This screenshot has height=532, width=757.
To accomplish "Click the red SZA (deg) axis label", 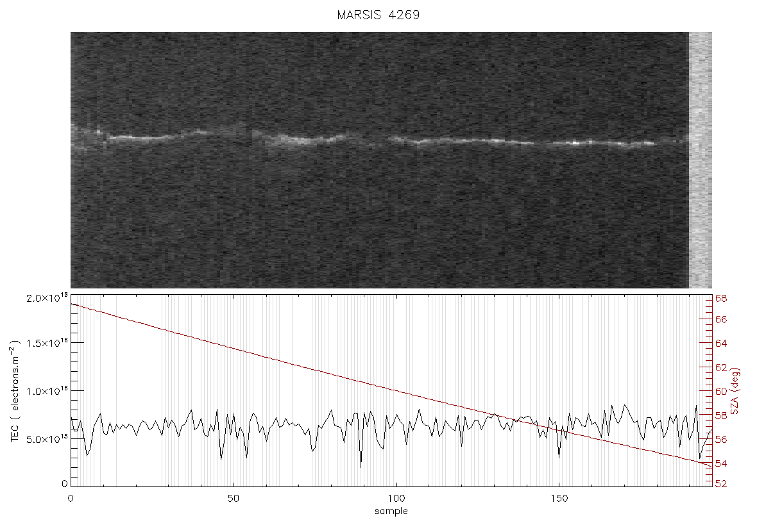I will [x=735, y=391].
